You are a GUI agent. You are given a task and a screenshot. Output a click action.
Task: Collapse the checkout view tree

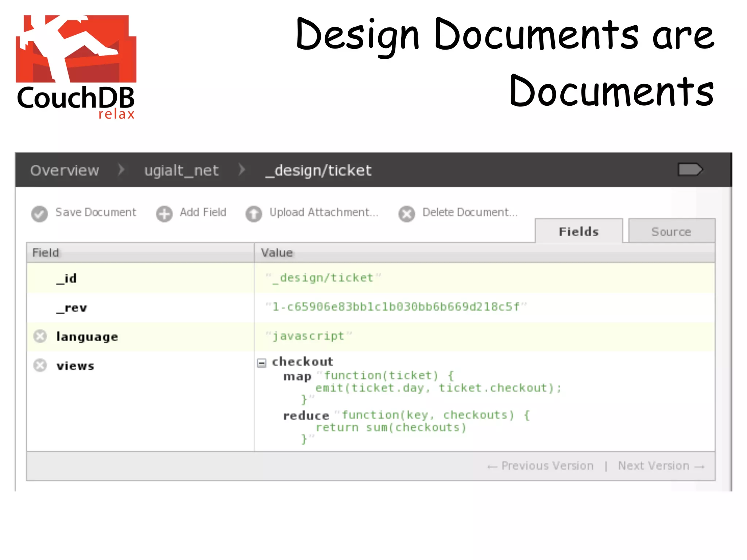click(262, 363)
